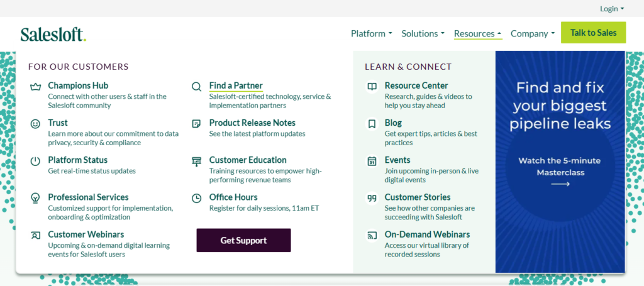644x286 pixels.
Task: Expand the Platform menu
Action: (371, 33)
